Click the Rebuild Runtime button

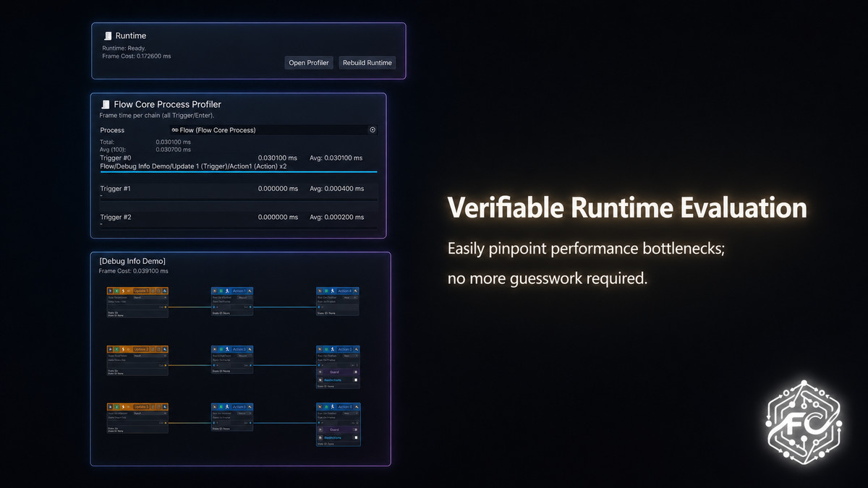[x=367, y=63]
